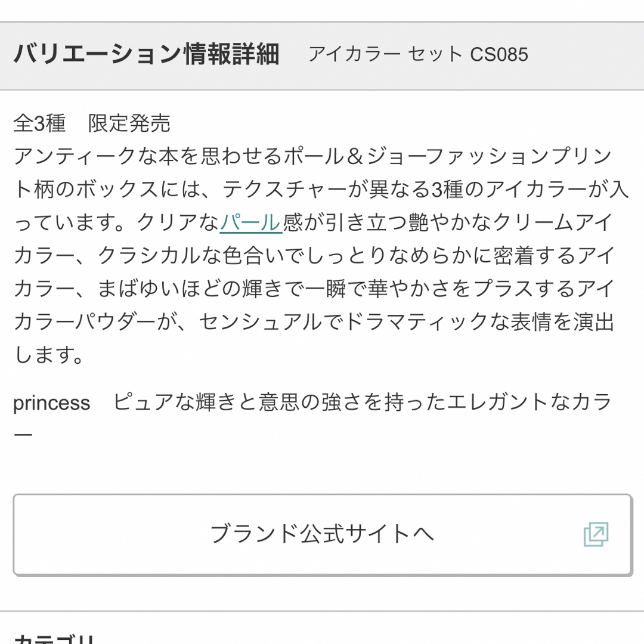The image size is (644, 644).
Task: Click the word ポール&ジョー in the description
Action: (x=354, y=156)
